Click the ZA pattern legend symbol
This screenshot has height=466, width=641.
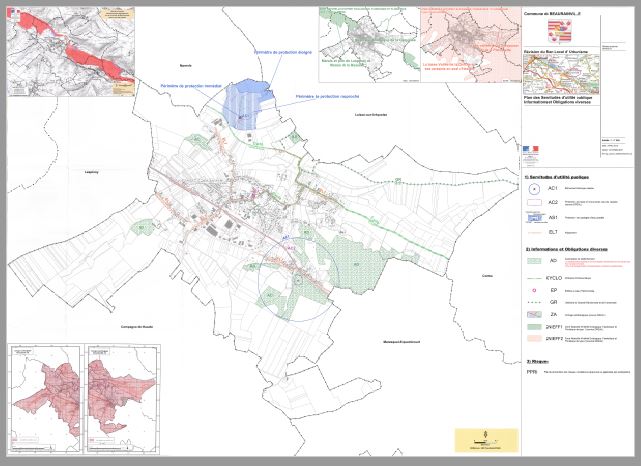click(535, 314)
